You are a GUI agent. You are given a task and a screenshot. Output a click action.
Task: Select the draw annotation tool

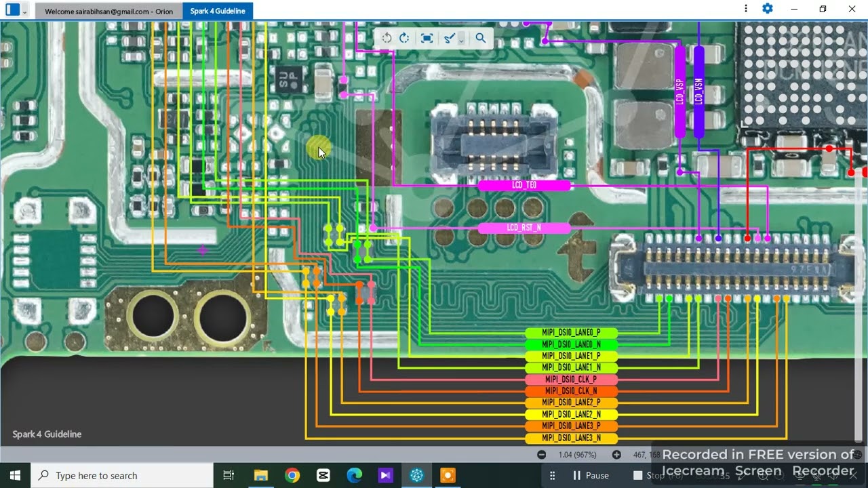click(449, 38)
